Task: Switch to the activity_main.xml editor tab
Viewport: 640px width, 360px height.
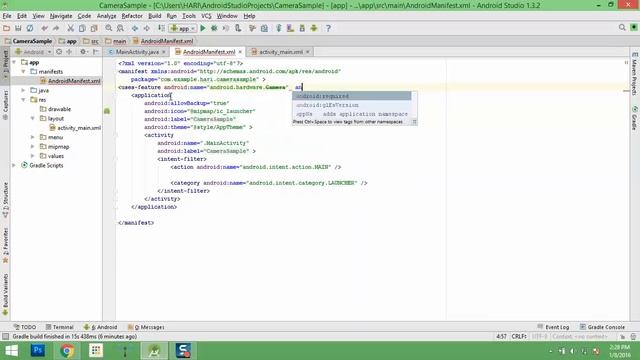Action: click(x=280, y=52)
